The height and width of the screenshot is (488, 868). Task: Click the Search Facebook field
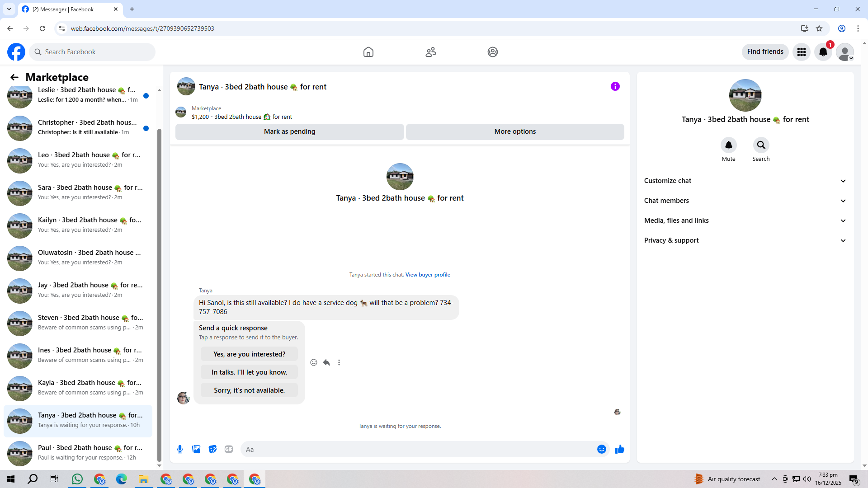92,52
